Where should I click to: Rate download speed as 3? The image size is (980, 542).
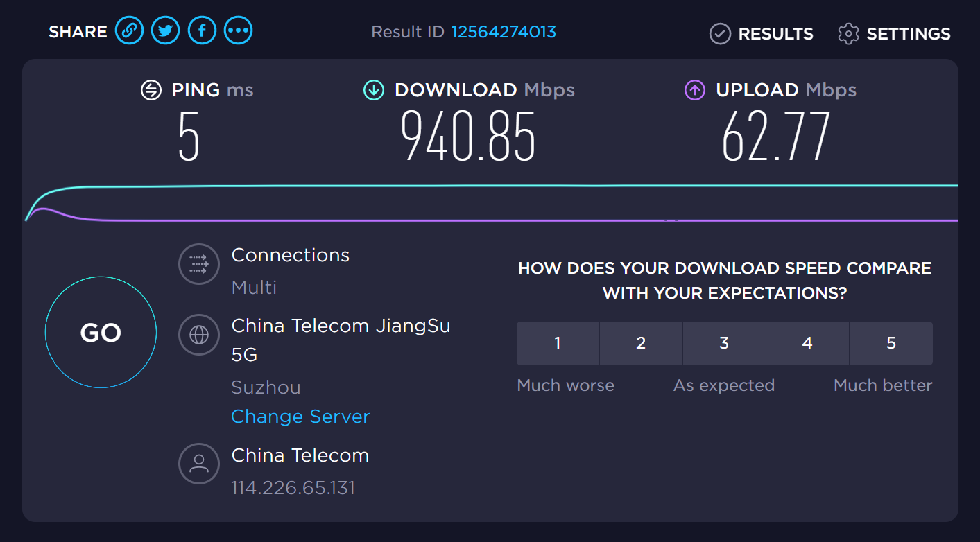coord(724,343)
